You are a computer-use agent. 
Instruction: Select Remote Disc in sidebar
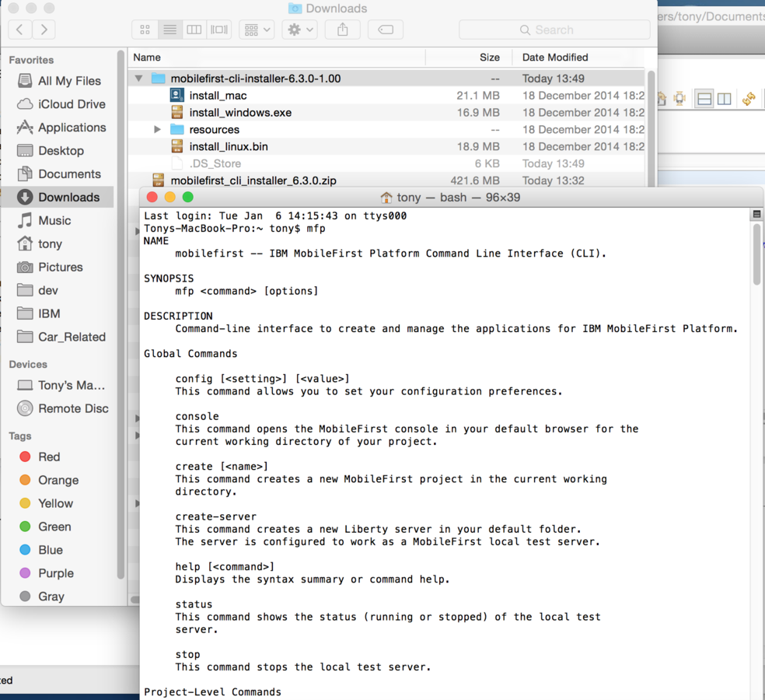(62, 408)
